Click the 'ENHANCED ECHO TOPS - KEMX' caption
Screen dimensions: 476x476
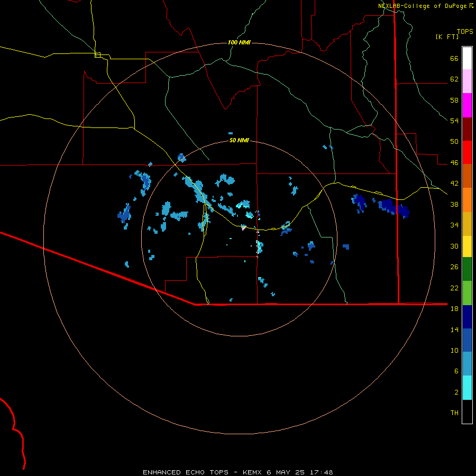click(202, 472)
